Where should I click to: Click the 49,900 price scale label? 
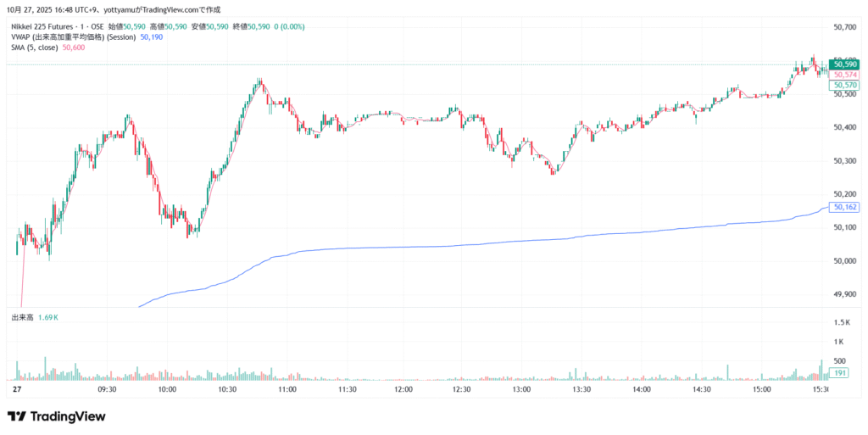(x=846, y=294)
